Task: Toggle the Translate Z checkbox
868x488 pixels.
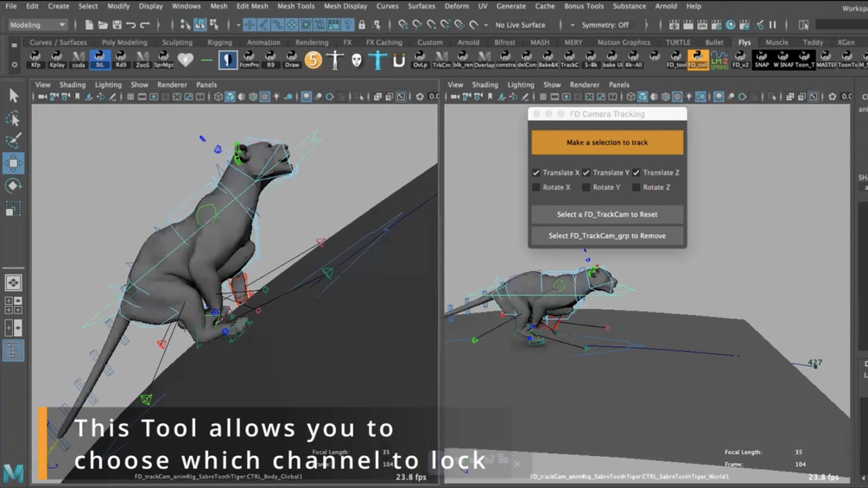Action: click(636, 173)
